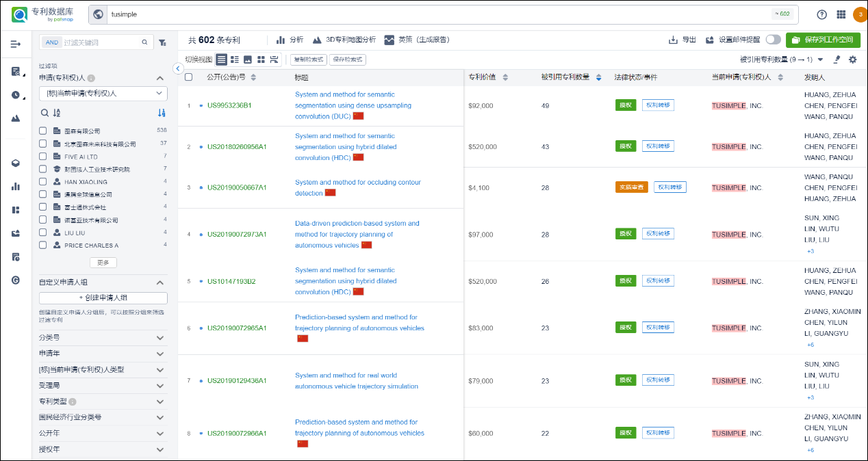Screen dimensions: 868x461
Task: Open the 被引用专利数量 sort dropdown
Action: click(x=820, y=60)
